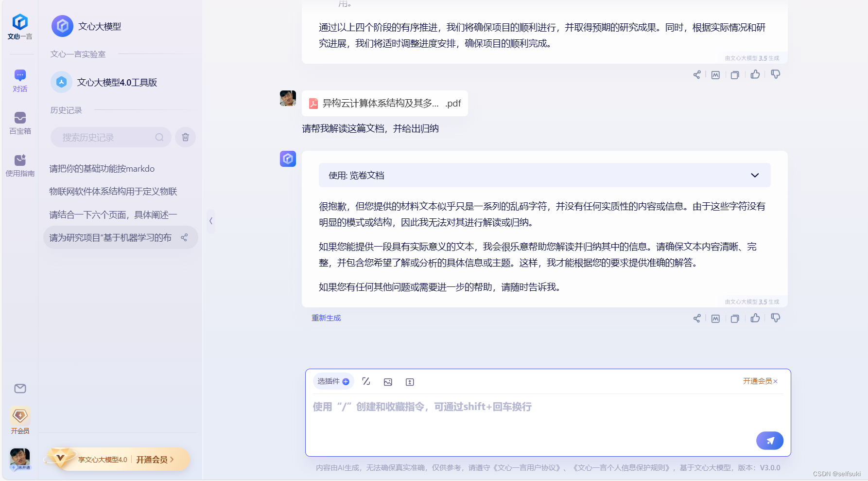Open the 百宝箱 toolbox
868x481 pixels.
[x=20, y=123]
